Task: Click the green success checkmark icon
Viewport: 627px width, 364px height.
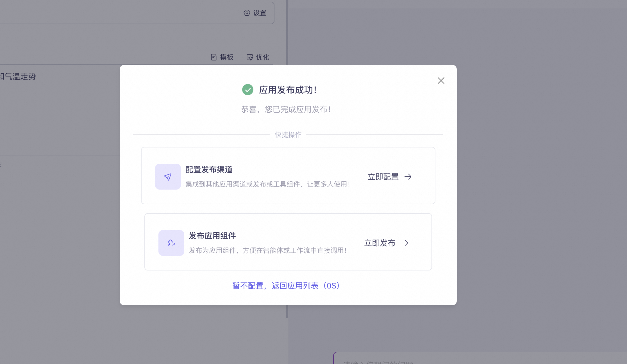Action: pyautogui.click(x=247, y=90)
